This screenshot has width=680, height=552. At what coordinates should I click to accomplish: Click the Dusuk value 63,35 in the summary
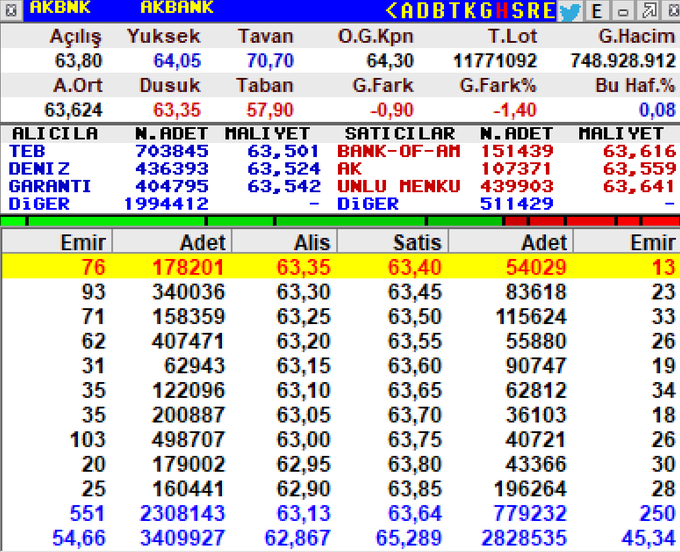[177, 110]
